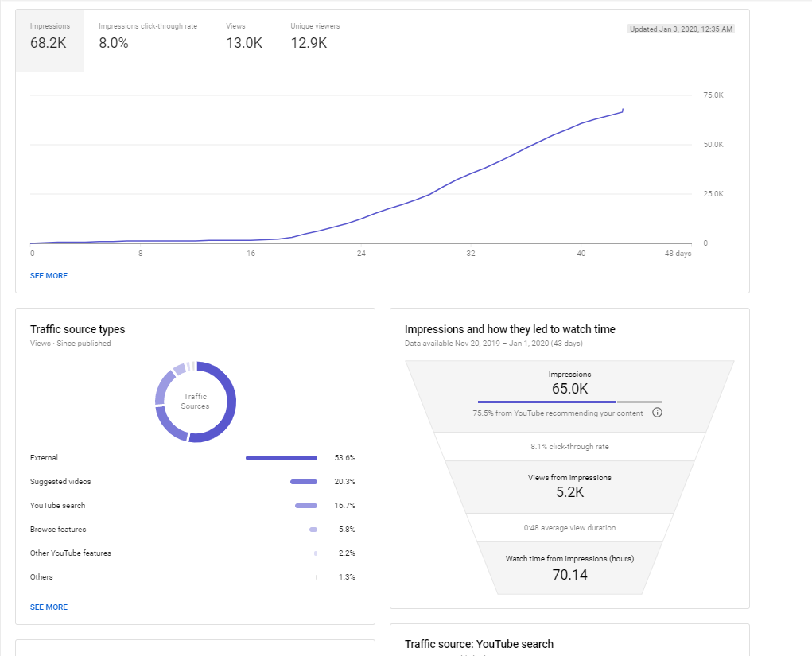Select the Suggested videos traffic row
This screenshot has height=656, width=812.
192,482
